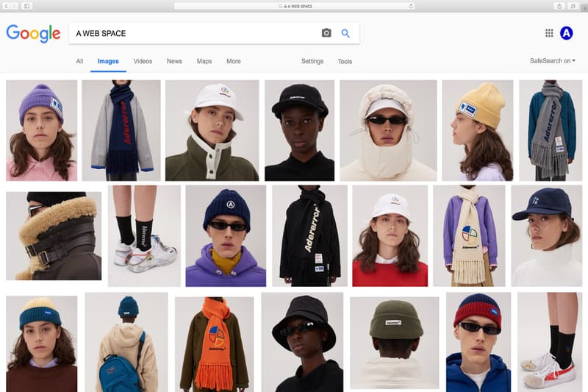Open the Google apps grid

(549, 33)
